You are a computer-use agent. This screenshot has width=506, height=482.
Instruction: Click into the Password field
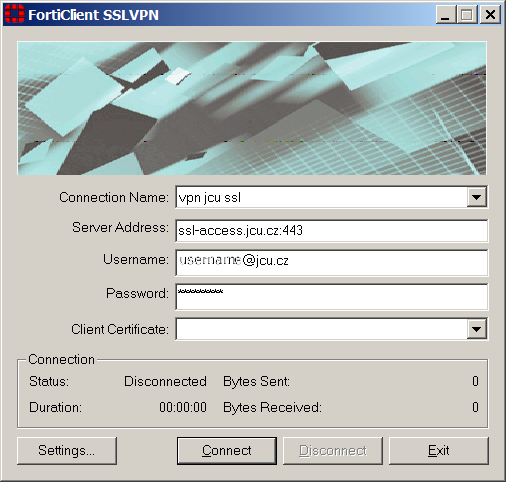click(x=332, y=297)
